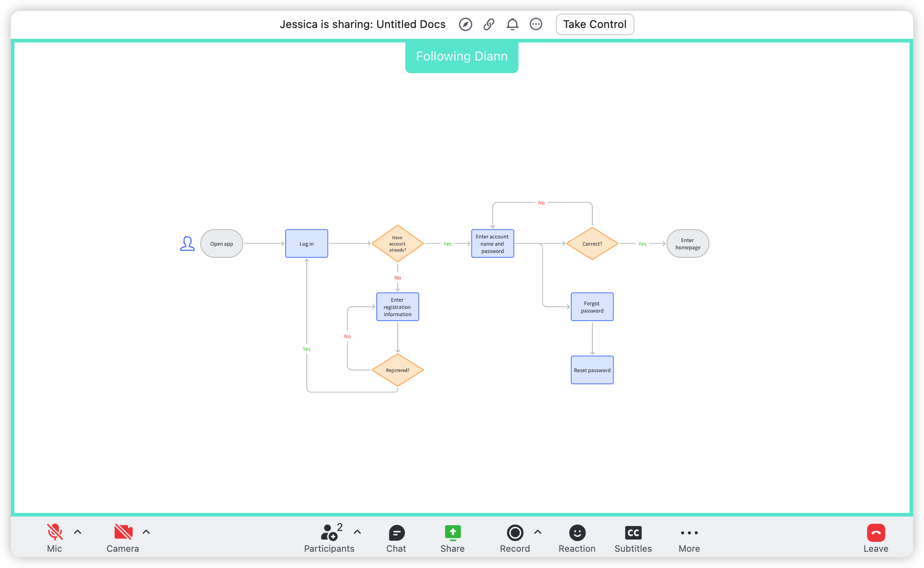Copy the meeting link via the link icon
This screenshot has width=924, height=568.
(489, 24)
